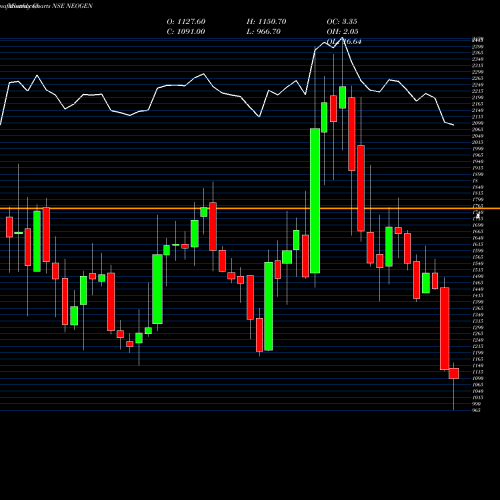
Task: Click the 1615 price axis label
Action: (478, 244)
